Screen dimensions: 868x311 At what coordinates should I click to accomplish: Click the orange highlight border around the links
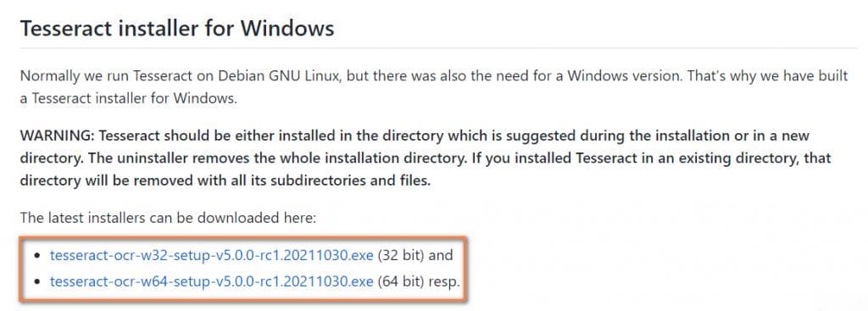[242, 238]
